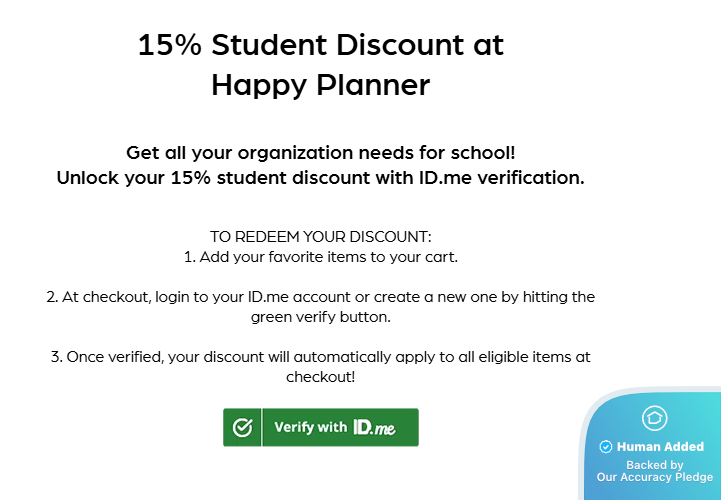The image size is (721, 500).
Task: Click the circled house icon in blue badge
Action: [x=654, y=418]
